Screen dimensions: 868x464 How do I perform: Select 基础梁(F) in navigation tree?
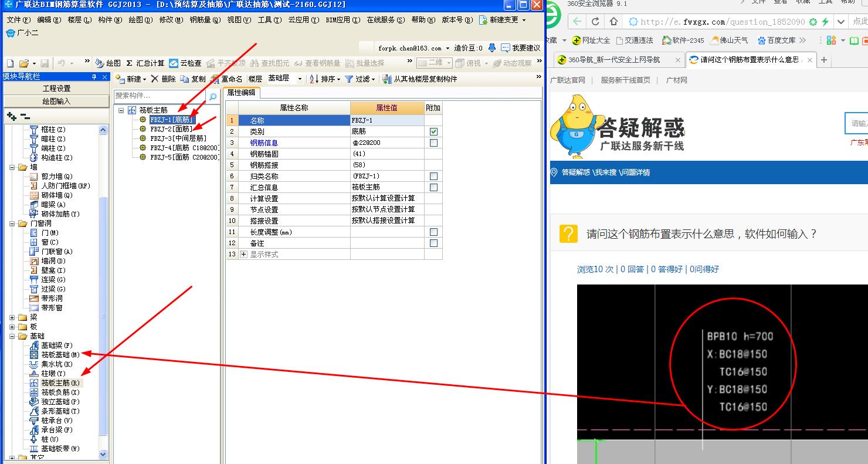pos(52,346)
